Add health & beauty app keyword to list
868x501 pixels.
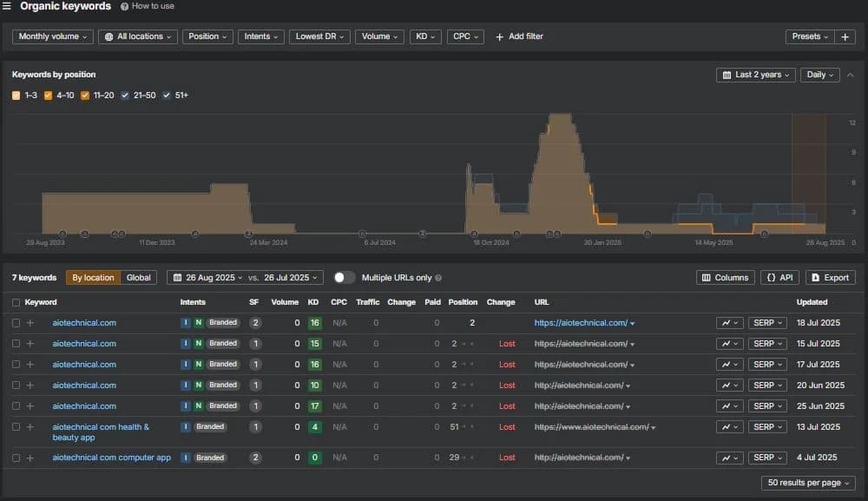click(30, 427)
